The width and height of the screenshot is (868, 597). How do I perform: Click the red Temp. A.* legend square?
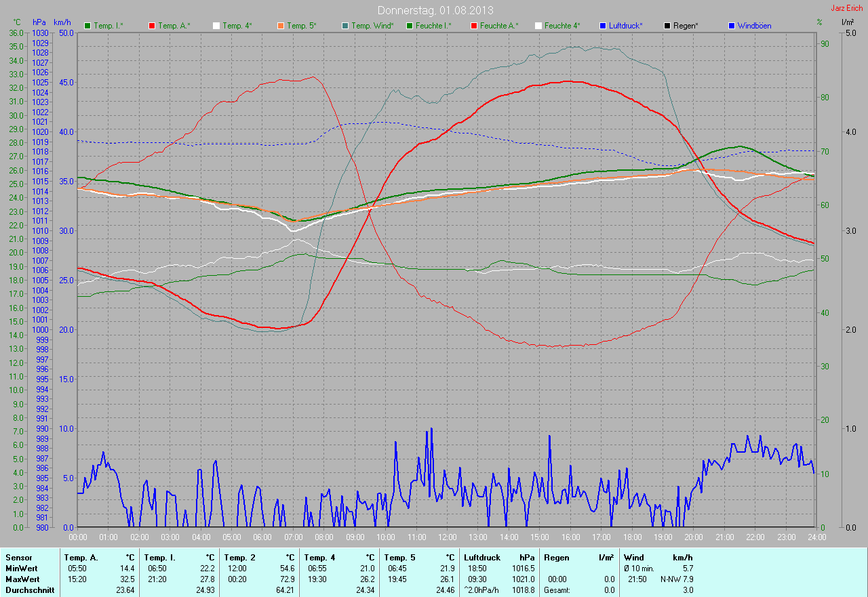pos(151,26)
